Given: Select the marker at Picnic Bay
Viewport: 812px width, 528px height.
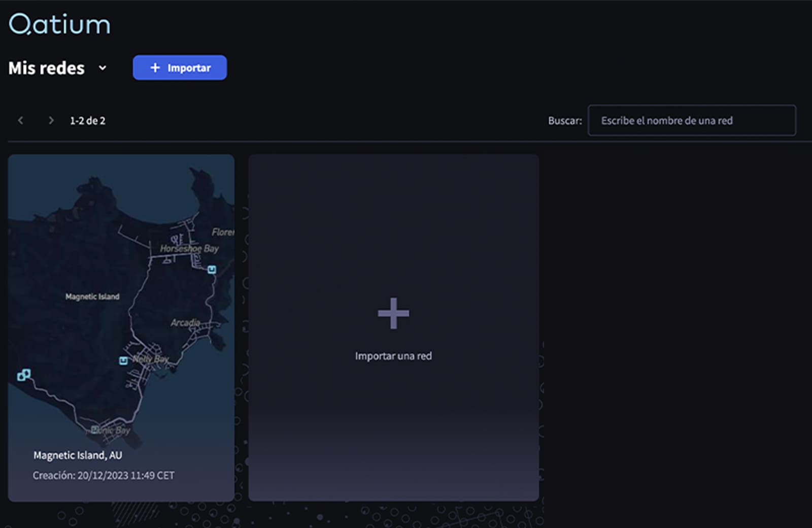Looking at the screenshot, I should pos(95,430).
